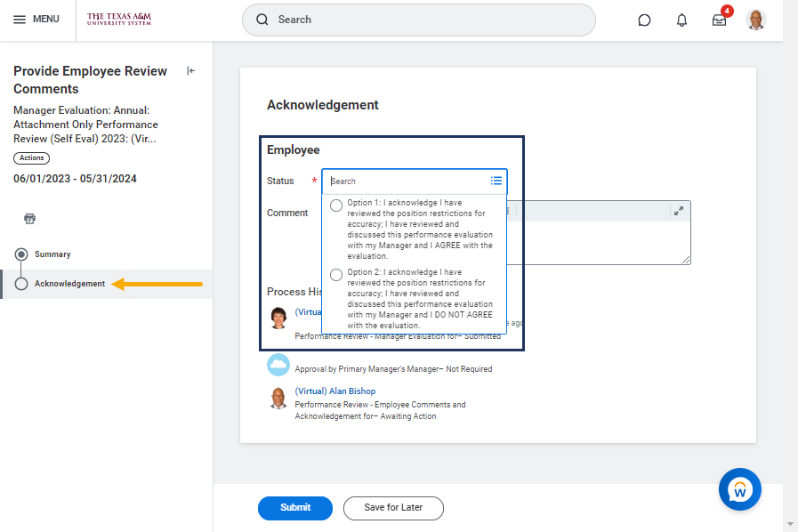Open the Workday assistant floating button
Viewport: 798px width, 532px height.
[739, 489]
